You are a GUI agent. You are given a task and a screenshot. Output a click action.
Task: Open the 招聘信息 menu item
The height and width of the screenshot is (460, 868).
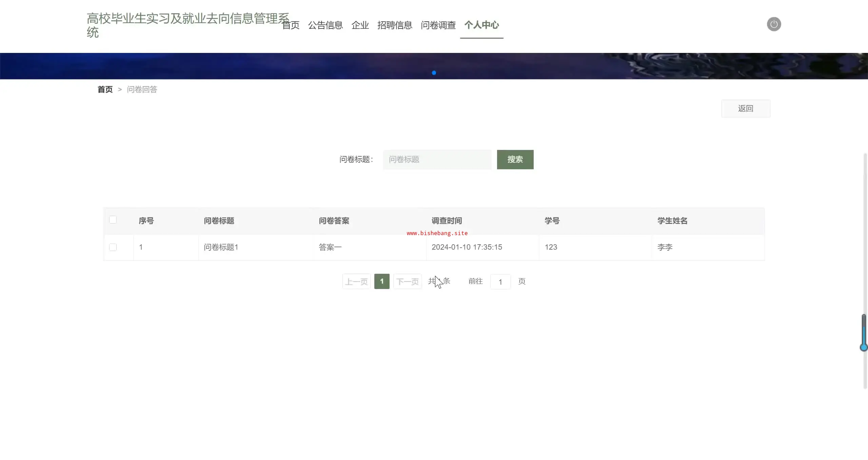pyautogui.click(x=395, y=25)
